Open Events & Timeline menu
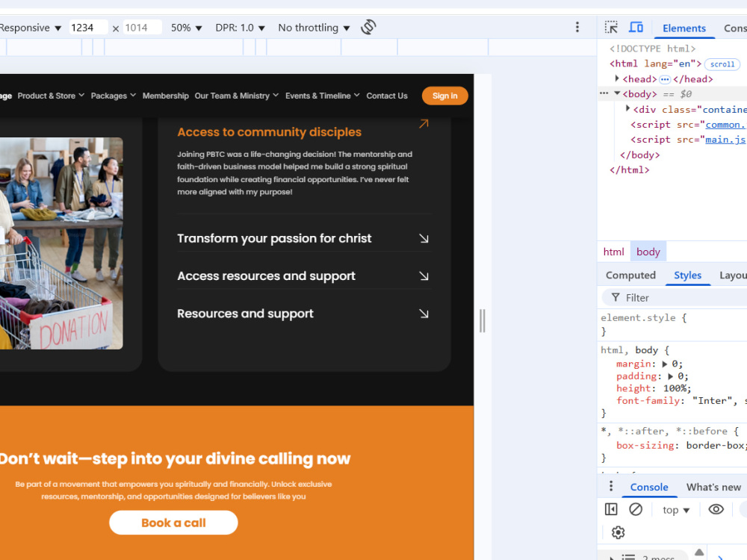The image size is (747, 560). pyautogui.click(x=323, y=96)
